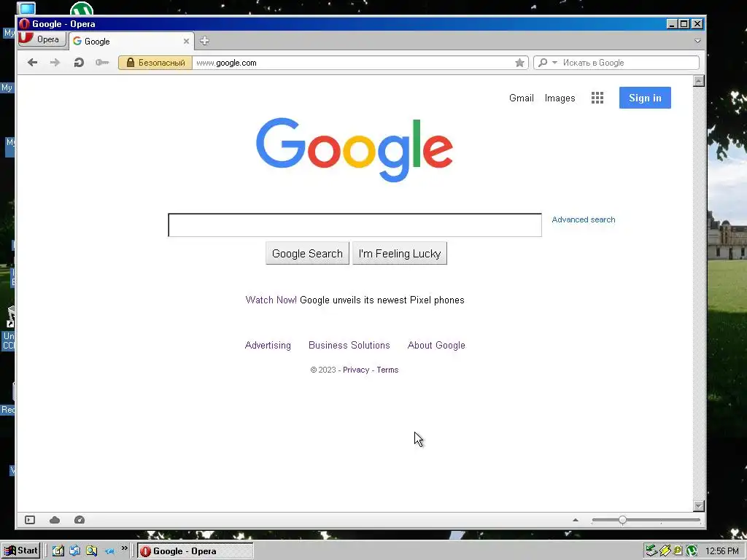The width and height of the screenshot is (747, 560).
Task: Open Advanced search link
Action: point(583,219)
